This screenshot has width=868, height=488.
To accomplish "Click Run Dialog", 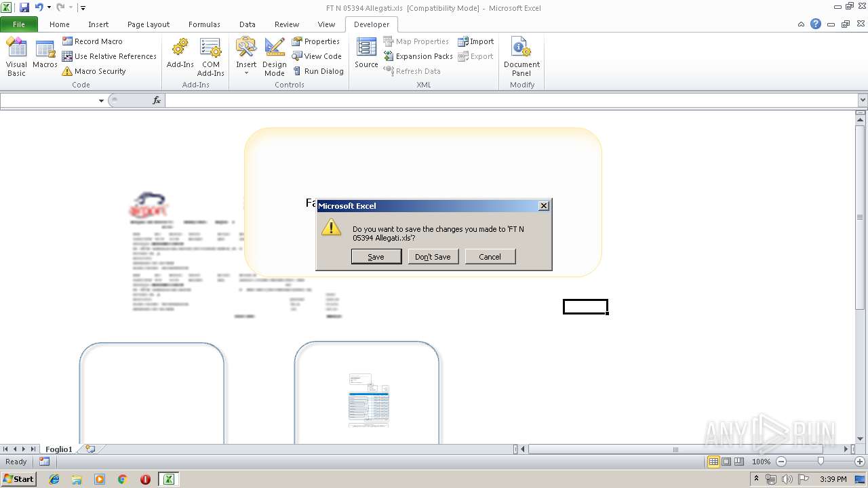I will coord(318,71).
